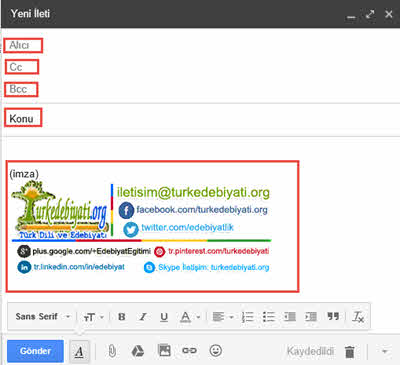Click Skype İletişim turkedebiyati.org link

[214, 267]
